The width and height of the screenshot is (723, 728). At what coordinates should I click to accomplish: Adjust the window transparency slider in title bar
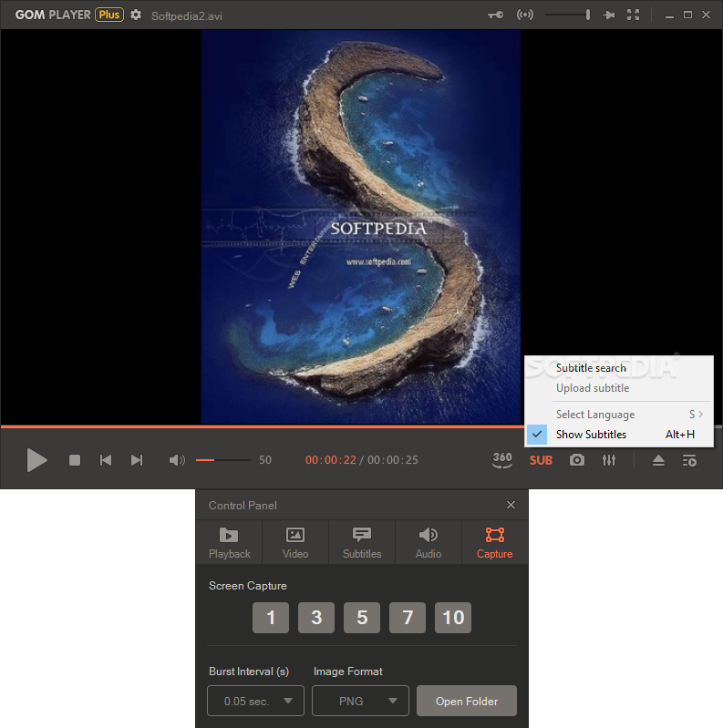567,15
